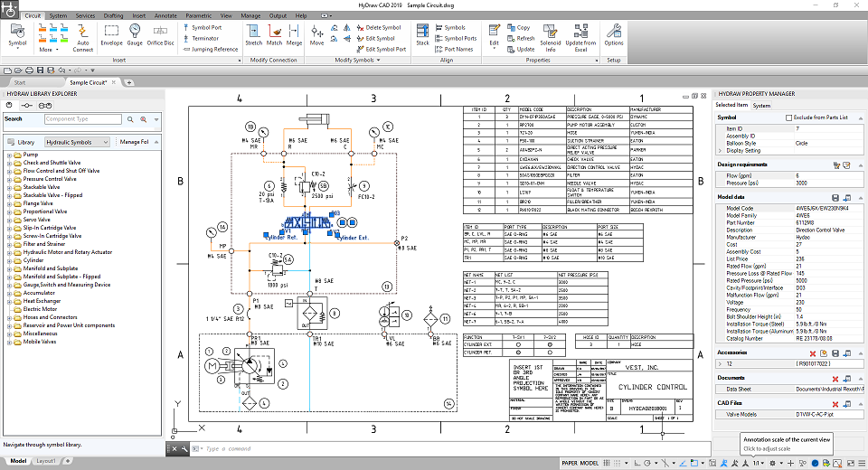868x470 pixels.
Task: Click the Symbol Port command
Action: tap(203, 27)
